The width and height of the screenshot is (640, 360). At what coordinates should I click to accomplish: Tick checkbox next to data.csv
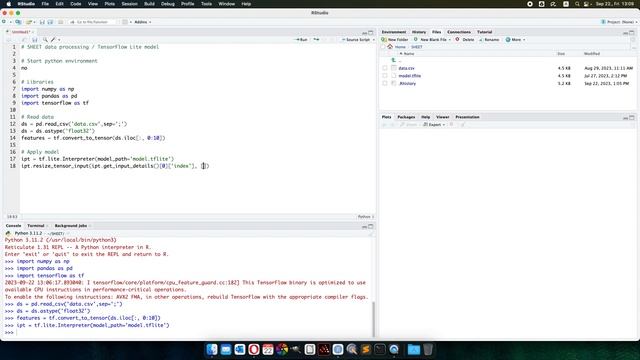click(x=384, y=68)
